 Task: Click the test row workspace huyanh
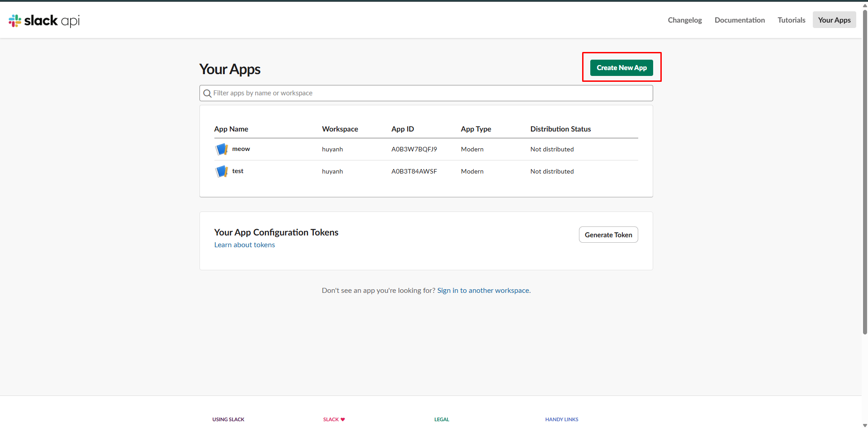pyautogui.click(x=332, y=171)
